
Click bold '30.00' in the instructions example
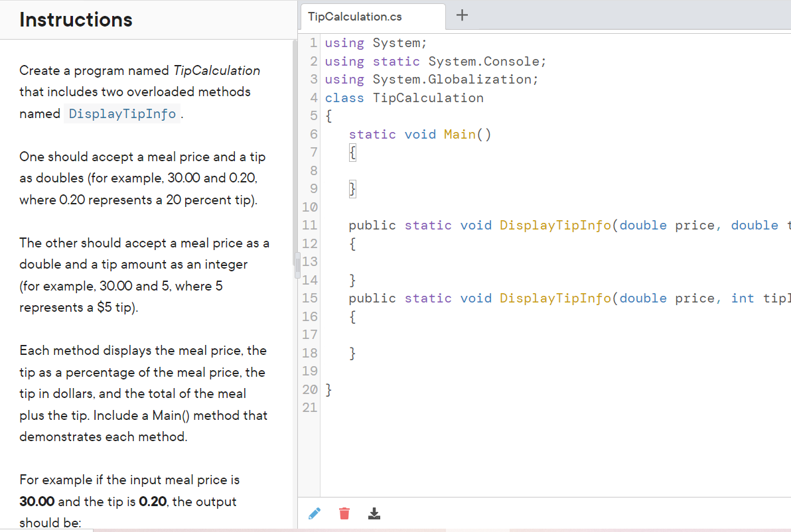(x=37, y=501)
